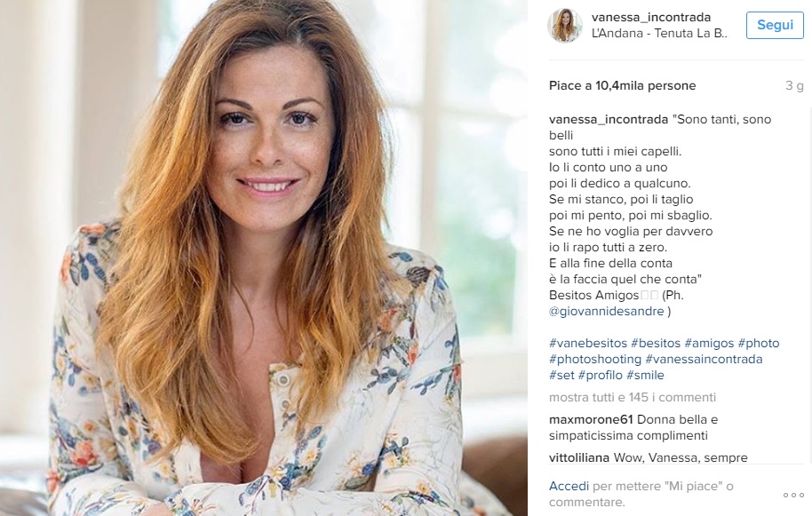Open the #photoshooting hashtag

pos(595,359)
